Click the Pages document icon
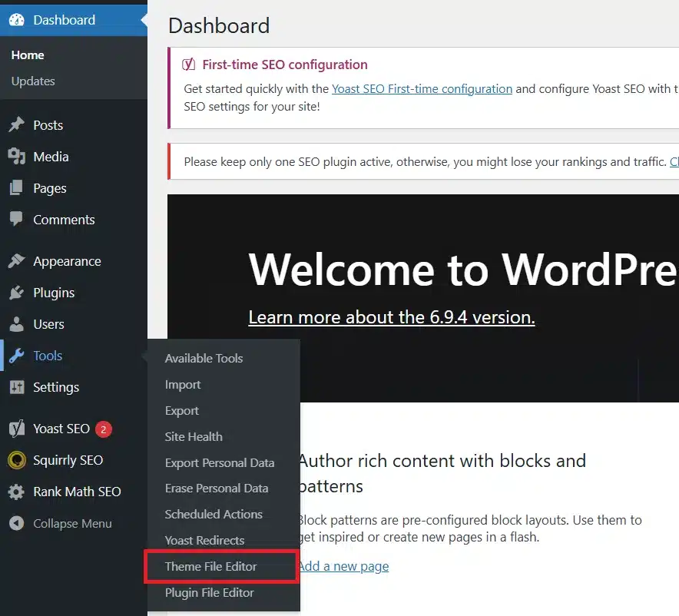679x616 pixels. (x=17, y=188)
